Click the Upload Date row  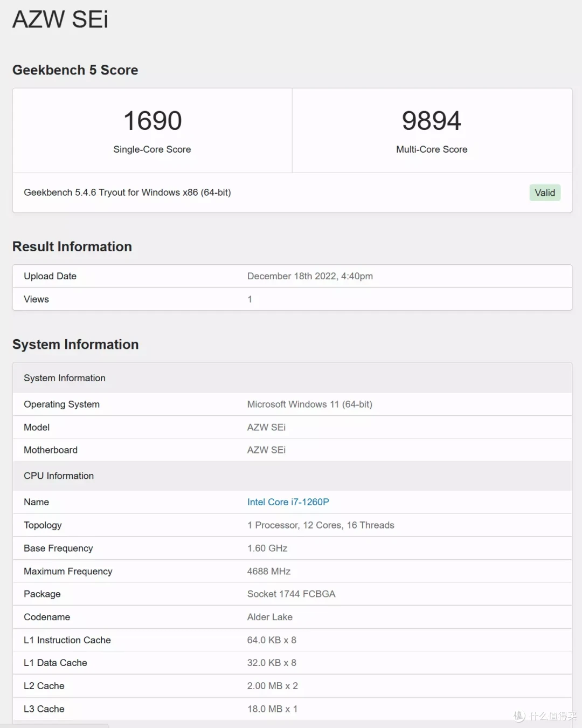pos(50,276)
